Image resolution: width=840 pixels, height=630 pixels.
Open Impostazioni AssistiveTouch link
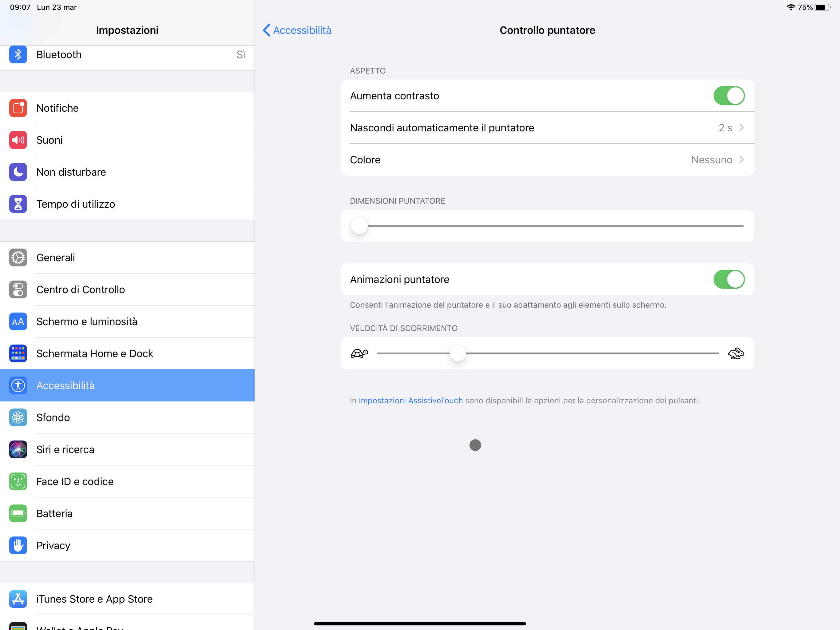tap(410, 401)
